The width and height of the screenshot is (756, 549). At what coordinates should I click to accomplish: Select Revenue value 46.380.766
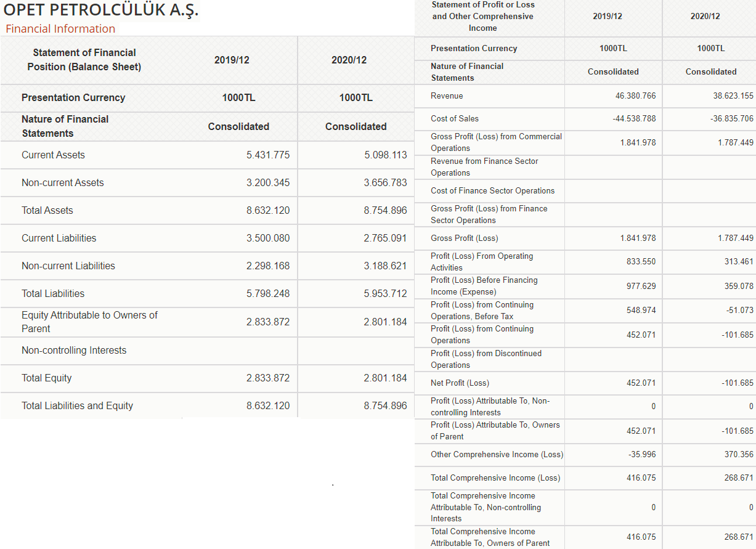click(635, 96)
